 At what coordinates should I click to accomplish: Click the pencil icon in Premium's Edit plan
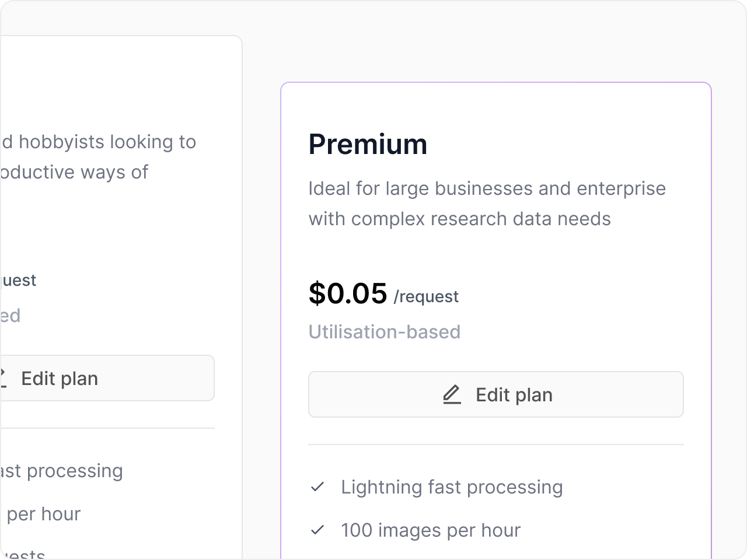[452, 395]
